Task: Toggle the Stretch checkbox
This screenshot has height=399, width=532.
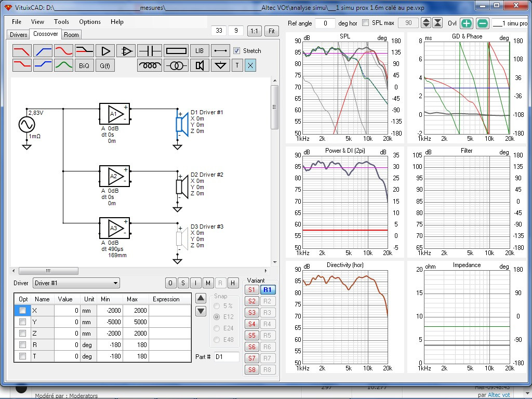Action: click(x=236, y=51)
